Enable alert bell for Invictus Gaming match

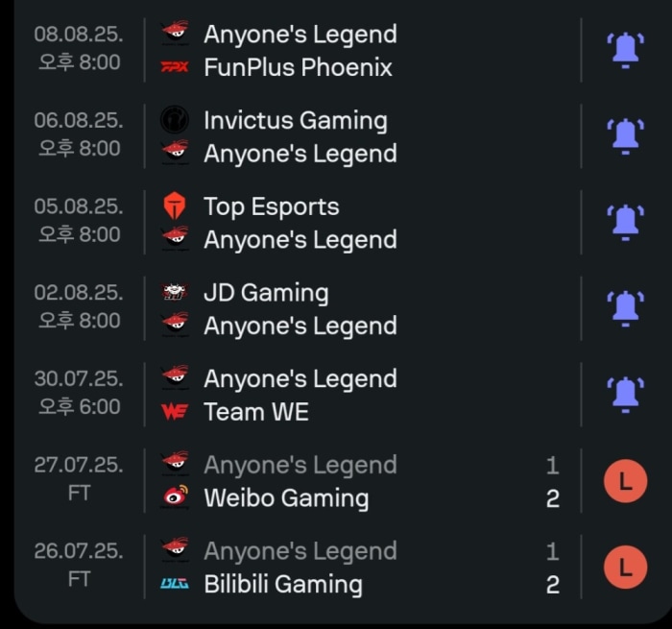[x=625, y=136]
